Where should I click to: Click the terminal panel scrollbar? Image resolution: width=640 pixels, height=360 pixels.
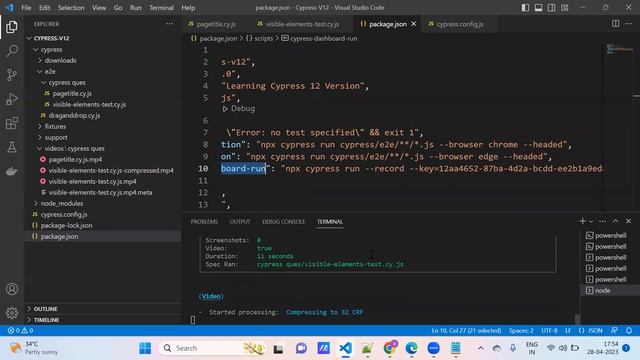(x=577, y=319)
